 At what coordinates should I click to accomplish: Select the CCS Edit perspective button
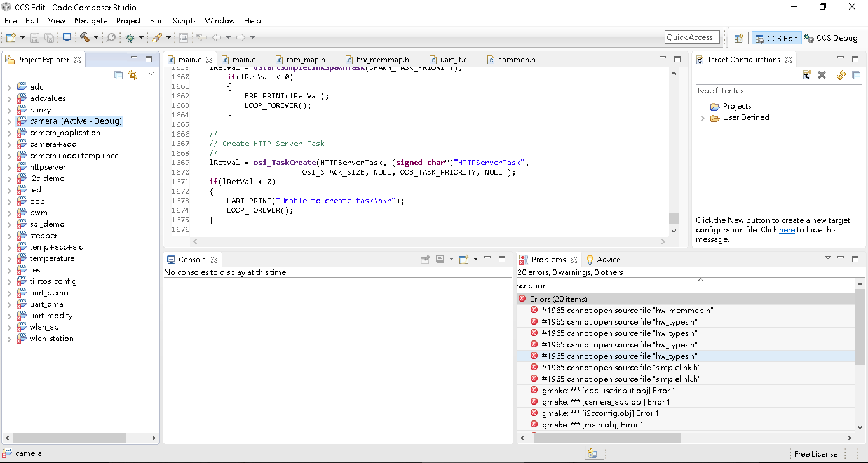pos(776,38)
